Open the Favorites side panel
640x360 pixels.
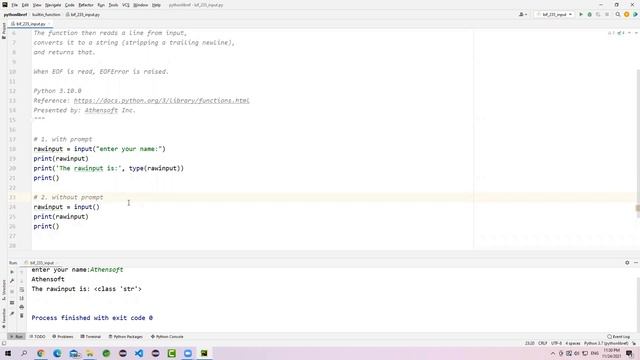(4, 318)
